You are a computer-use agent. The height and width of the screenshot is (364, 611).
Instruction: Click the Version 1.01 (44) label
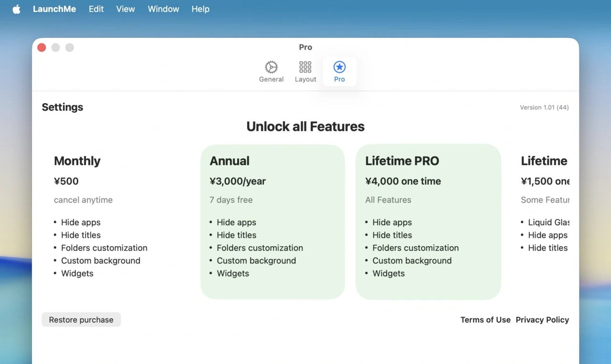(x=544, y=107)
